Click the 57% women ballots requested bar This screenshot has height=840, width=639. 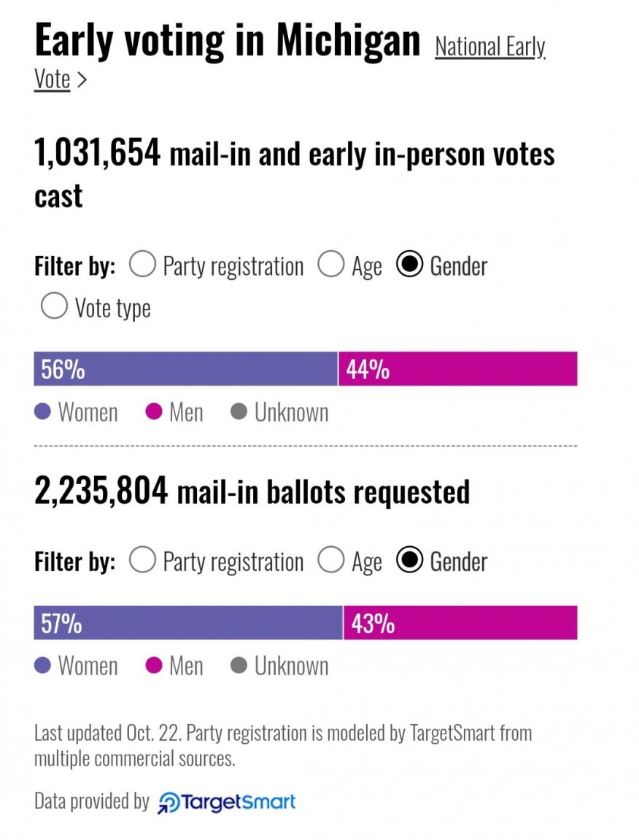coord(188,623)
